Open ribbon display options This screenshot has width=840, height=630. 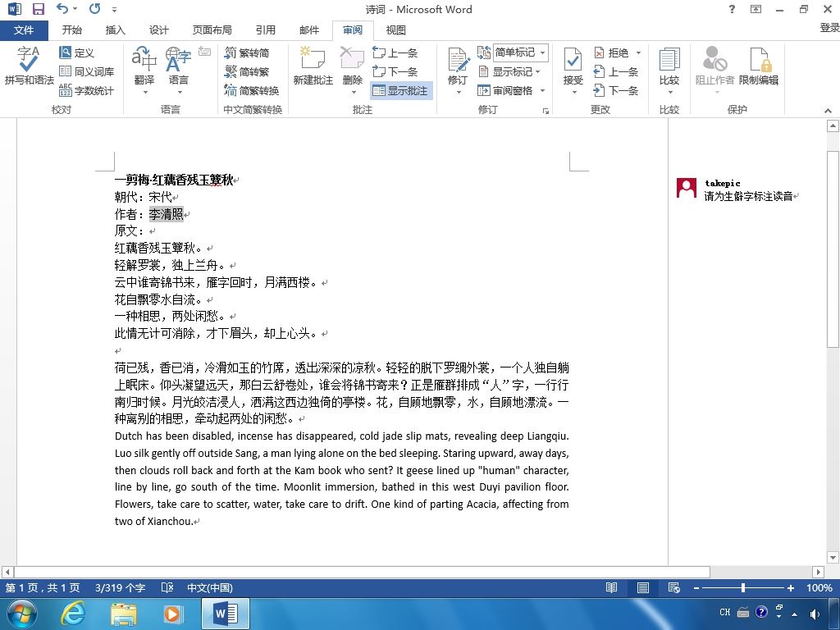[x=756, y=9]
